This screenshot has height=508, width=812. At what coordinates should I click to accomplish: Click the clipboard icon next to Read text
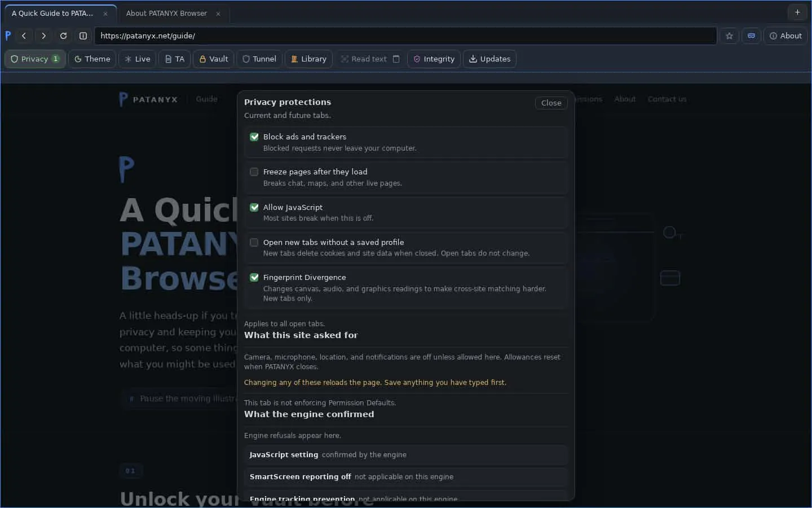pyautogui.click(x=396, y=59)
